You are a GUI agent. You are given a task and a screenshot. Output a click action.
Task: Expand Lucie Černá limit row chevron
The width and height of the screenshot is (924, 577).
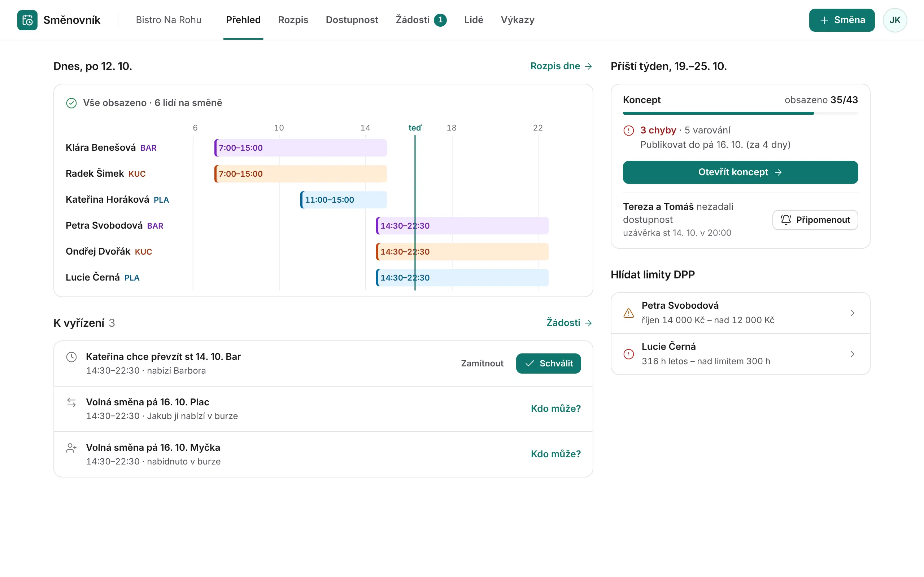click(x=852, y=354)
